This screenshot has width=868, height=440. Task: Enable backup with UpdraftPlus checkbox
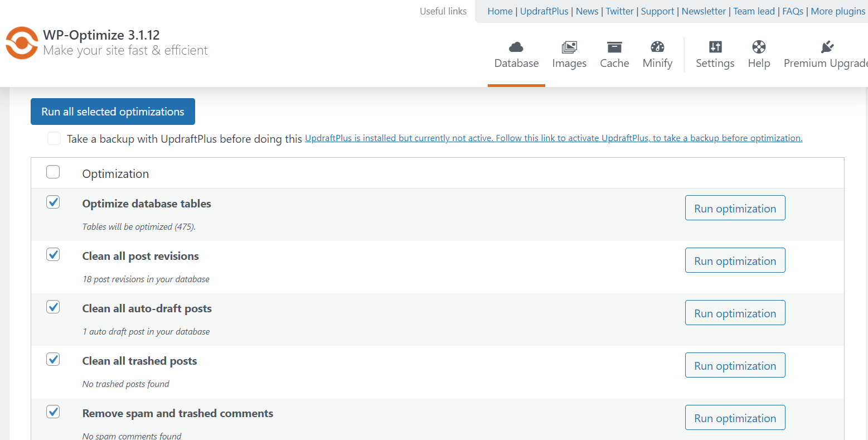coord(54,138)
